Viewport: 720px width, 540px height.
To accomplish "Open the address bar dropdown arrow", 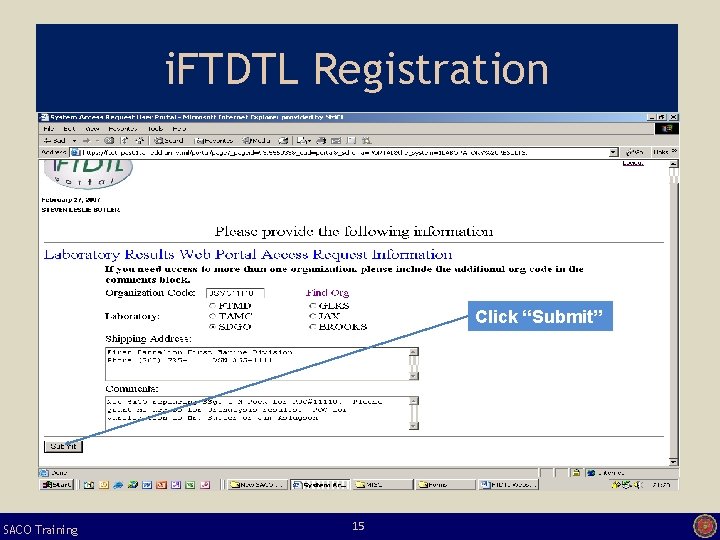I will (x=613, y=152).
